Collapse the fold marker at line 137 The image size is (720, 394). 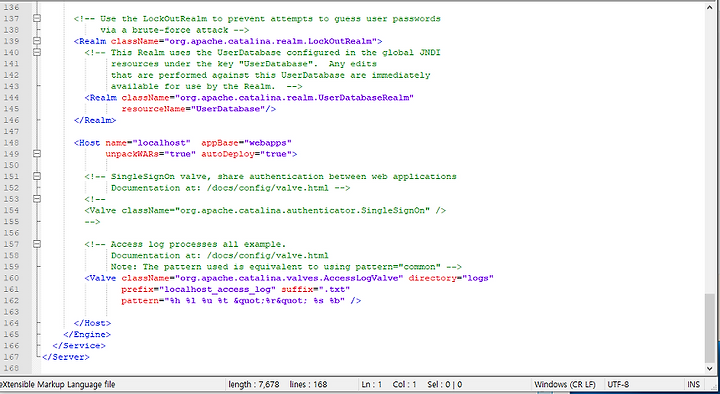click(37, 18)
